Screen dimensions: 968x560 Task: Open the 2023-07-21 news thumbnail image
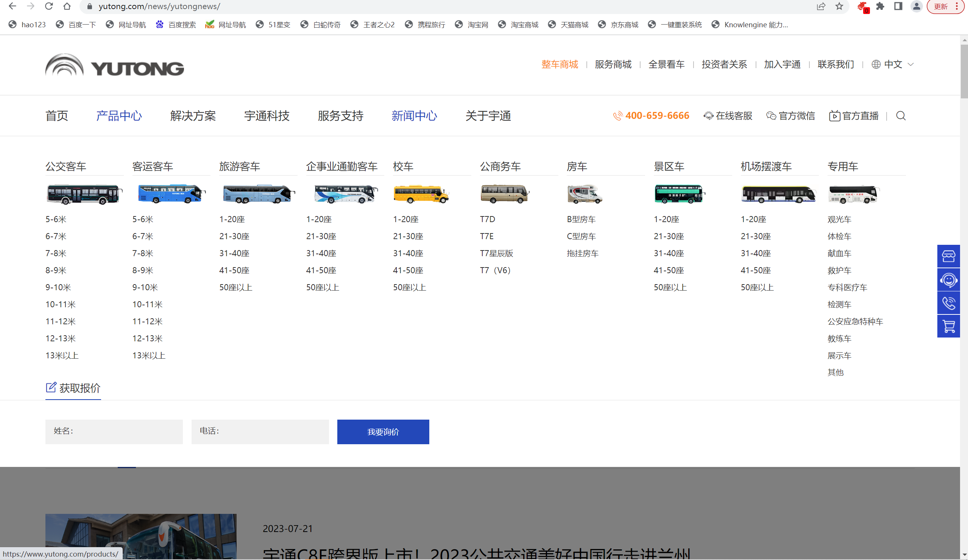tap(141, 537)
